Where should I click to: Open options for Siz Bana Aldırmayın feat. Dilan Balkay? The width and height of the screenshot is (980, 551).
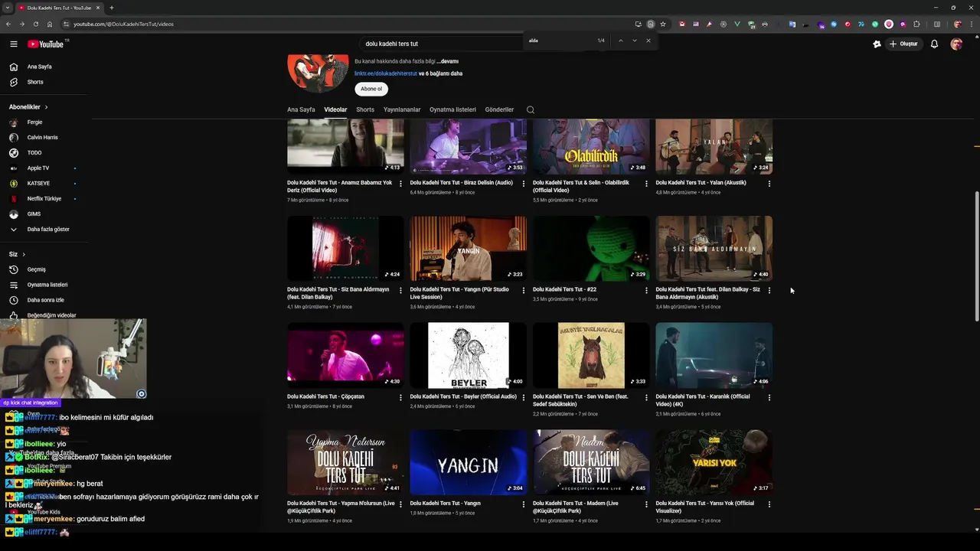[x=400, y=290]
